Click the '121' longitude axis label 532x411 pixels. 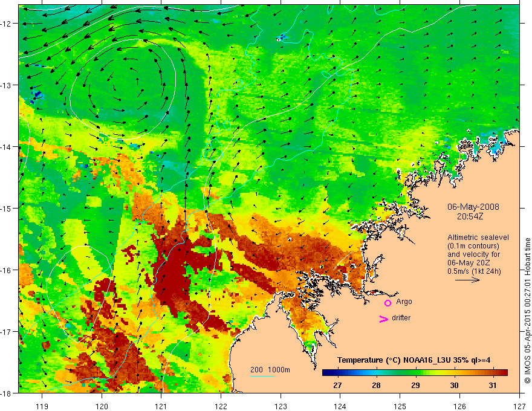pos(161,406)
